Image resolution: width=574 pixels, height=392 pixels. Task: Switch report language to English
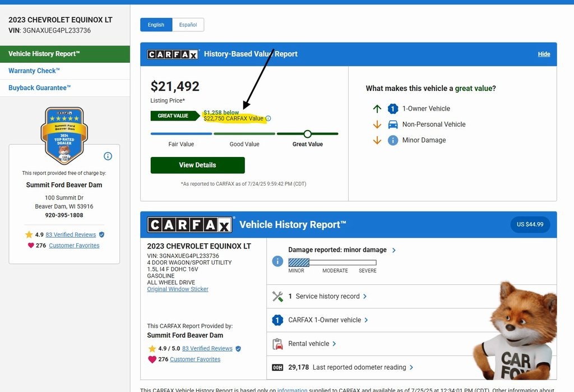click(156, 25)
